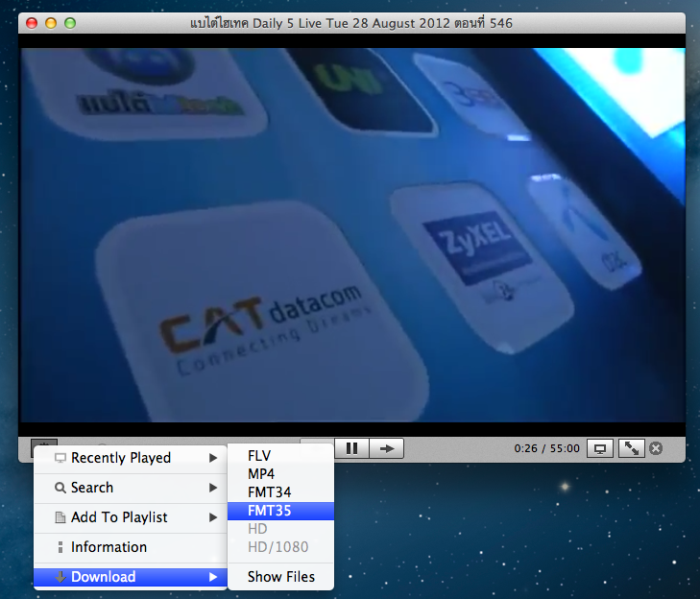Screen dimensions: 700x599
Task: Open the Add To Playlist submenu
Action: coord(131,517)
